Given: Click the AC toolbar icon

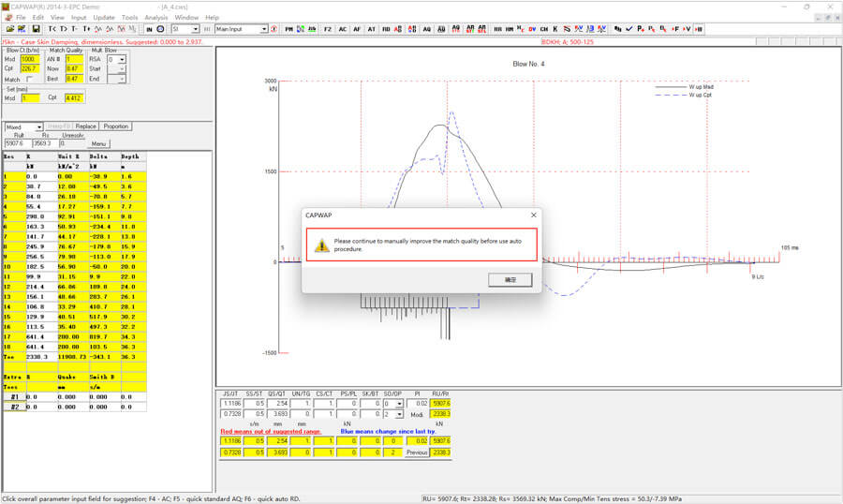Looking at the screenshot, I should [343, 29].
